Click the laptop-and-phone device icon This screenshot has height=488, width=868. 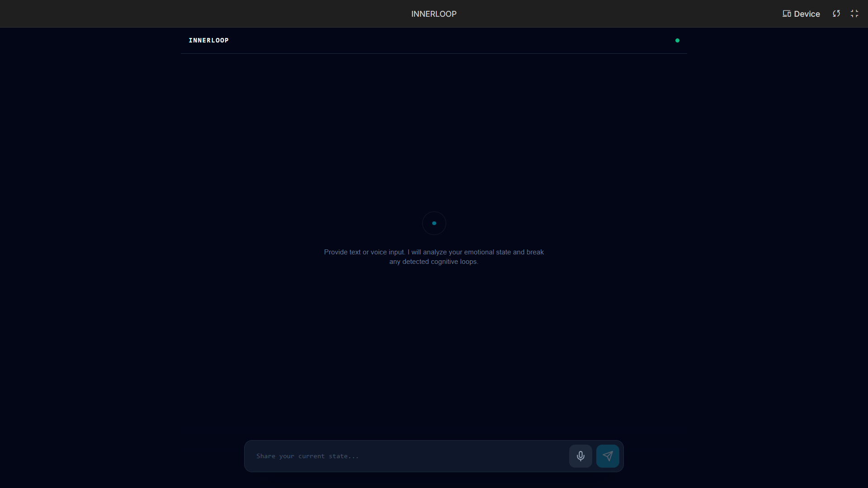pyautogui.click(x=787, y=14)
